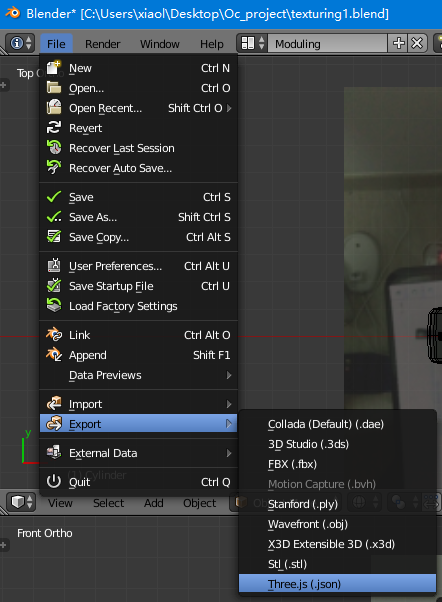
Task: Open the 3D viewport Object menu
Action: pos(199,503)
